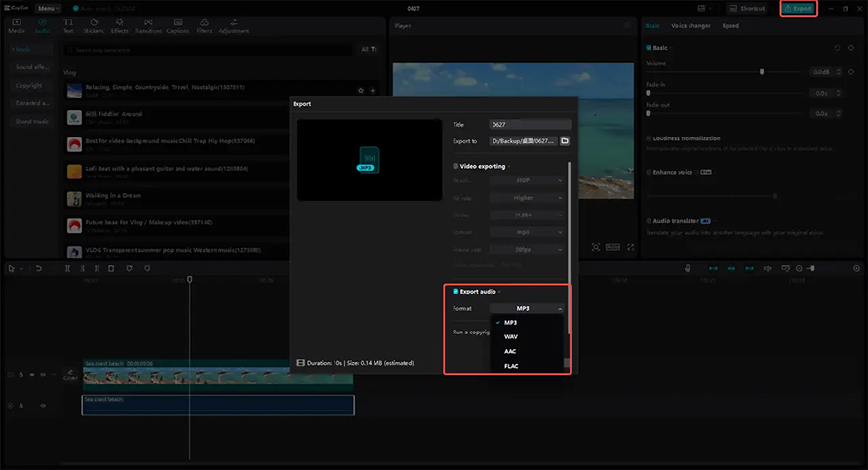Open the Shortcut button in title bar

(747, 9)
